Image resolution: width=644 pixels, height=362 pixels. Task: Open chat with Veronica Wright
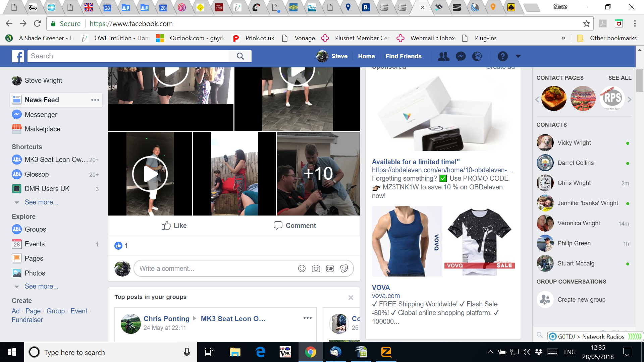[583, 223]
